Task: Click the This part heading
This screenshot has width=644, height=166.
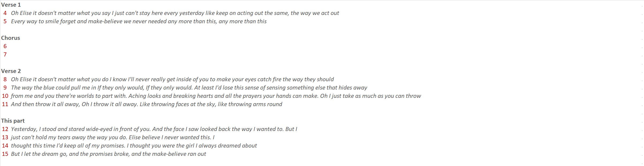Action: 13,121
